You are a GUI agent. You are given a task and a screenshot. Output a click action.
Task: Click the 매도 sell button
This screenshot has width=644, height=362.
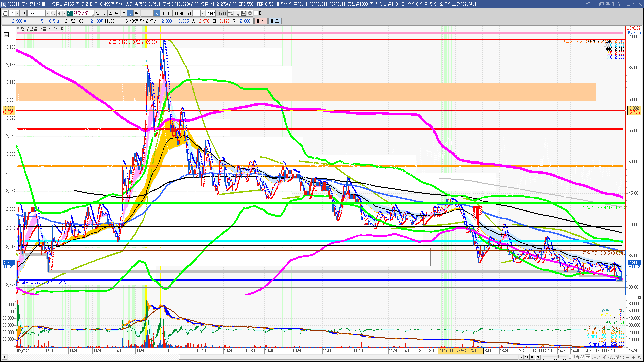[275, 21]
